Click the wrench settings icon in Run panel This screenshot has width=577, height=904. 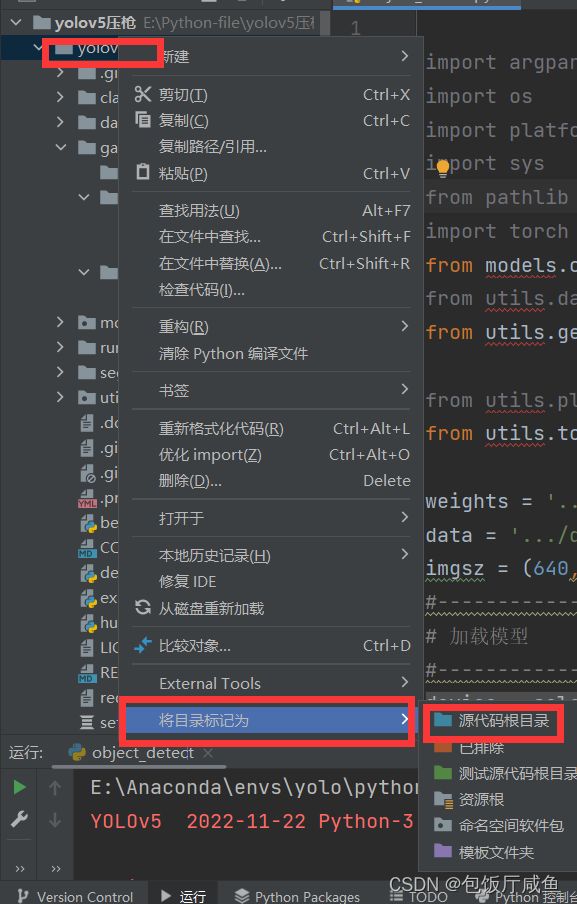20,819
